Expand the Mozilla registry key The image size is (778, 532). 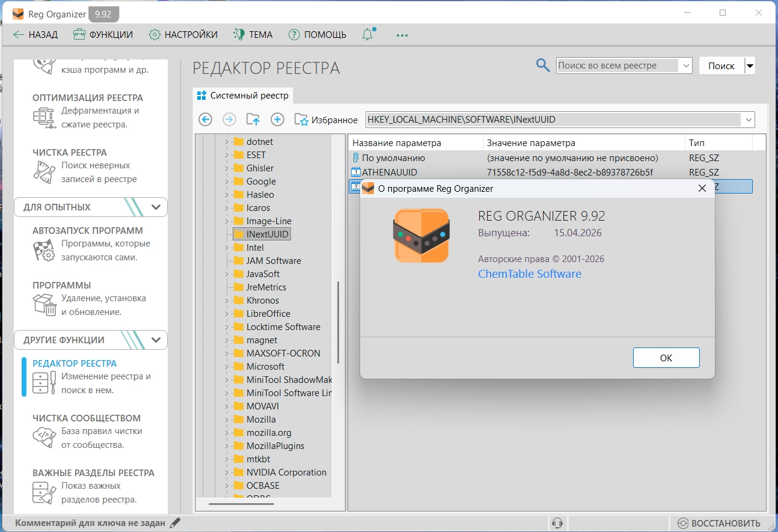click(x=227, y=420)
